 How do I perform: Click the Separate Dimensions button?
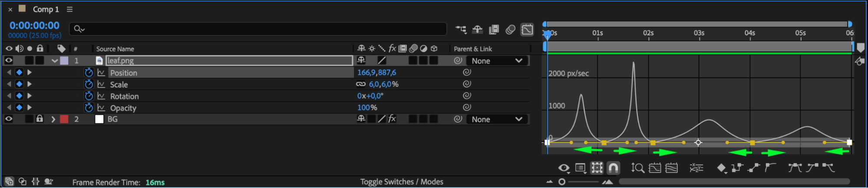(696, 168)
